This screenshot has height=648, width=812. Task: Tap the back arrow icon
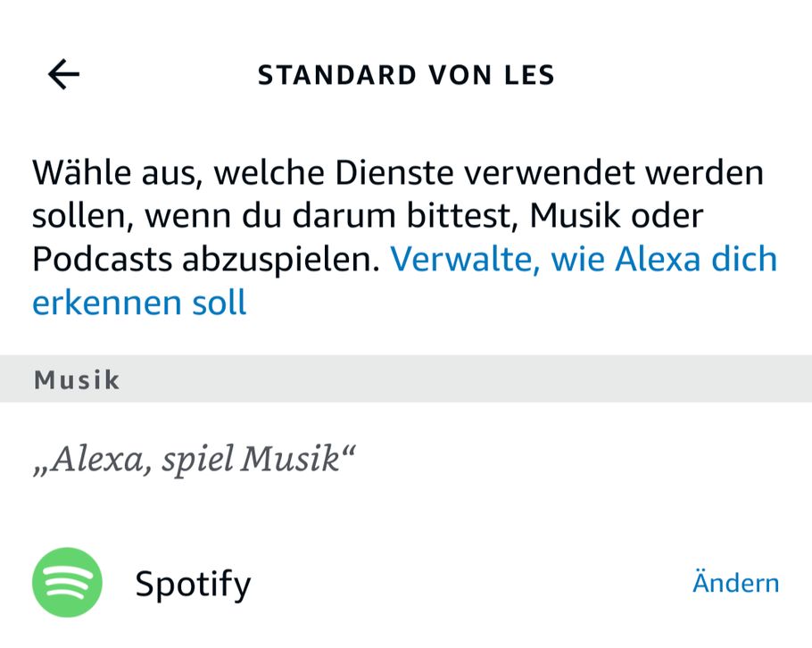[x=63, y=74]
